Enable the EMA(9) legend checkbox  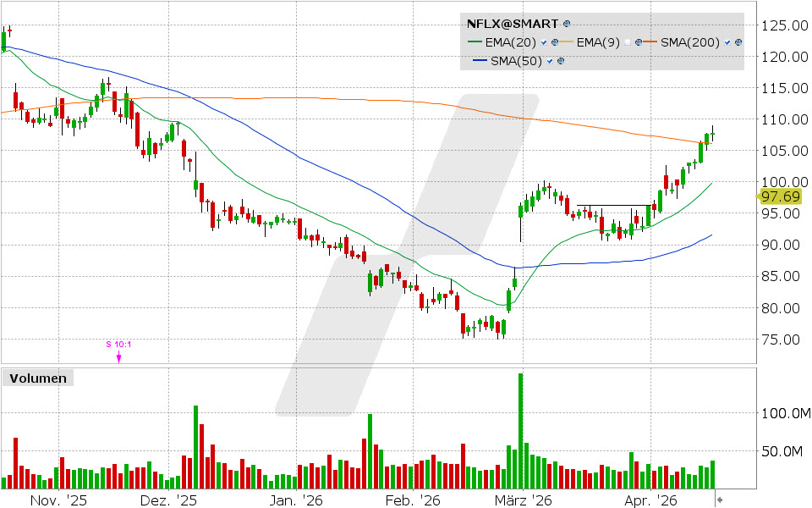point(627,42)
